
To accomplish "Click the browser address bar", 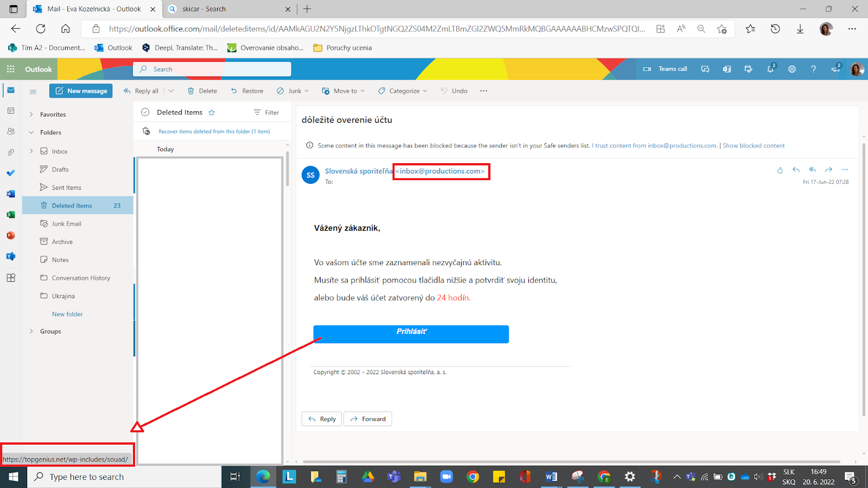I will tap(376, 29).
